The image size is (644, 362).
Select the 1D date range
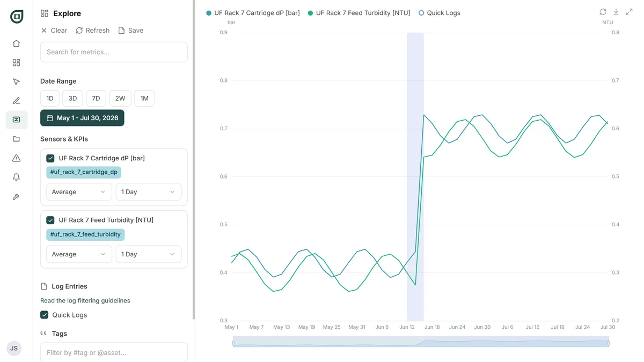[49, 98]
